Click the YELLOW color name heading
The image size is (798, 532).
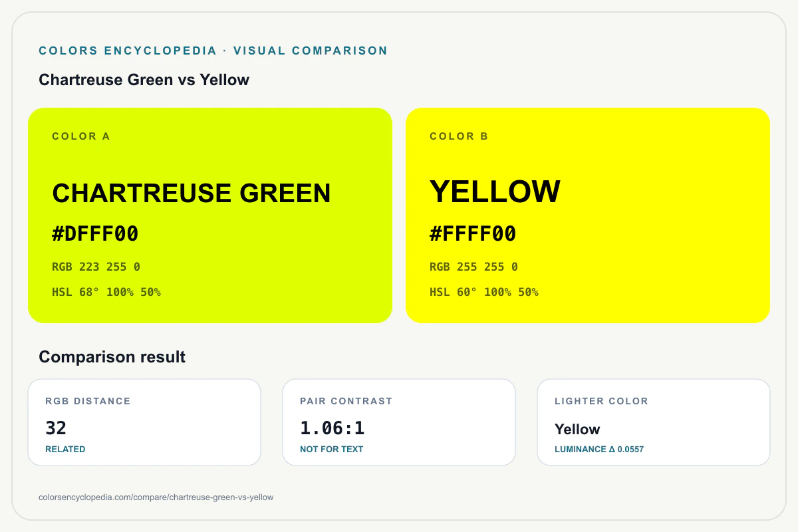[495, 192]
